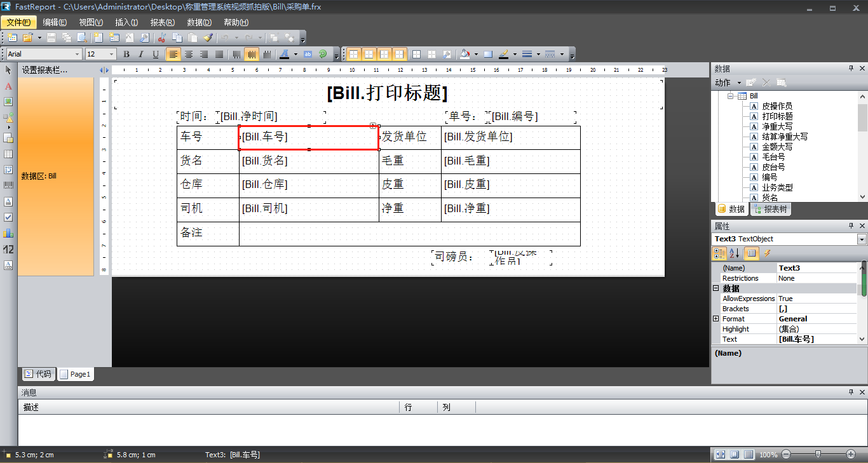868x463 pixels.
Task: Collapse the Bill data source node
Action: [731, 96]
